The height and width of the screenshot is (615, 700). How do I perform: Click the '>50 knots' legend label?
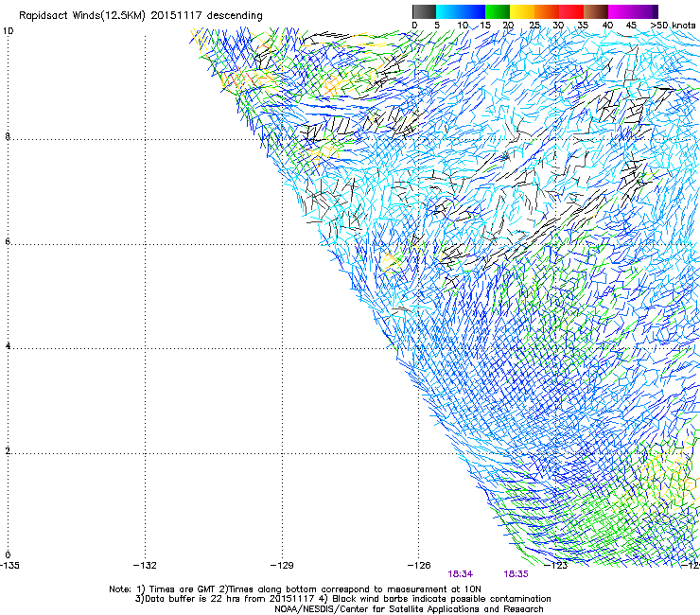(x=673, y=25)
